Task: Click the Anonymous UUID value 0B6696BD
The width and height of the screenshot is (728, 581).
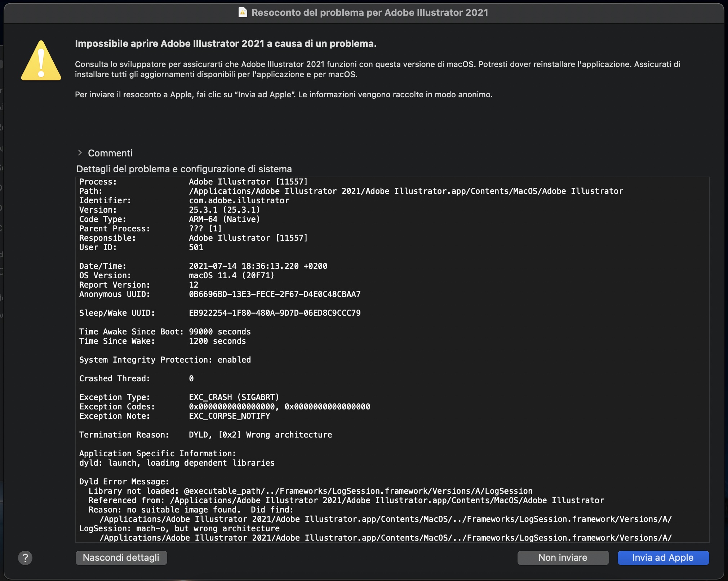Action: [x=275, y=294]
